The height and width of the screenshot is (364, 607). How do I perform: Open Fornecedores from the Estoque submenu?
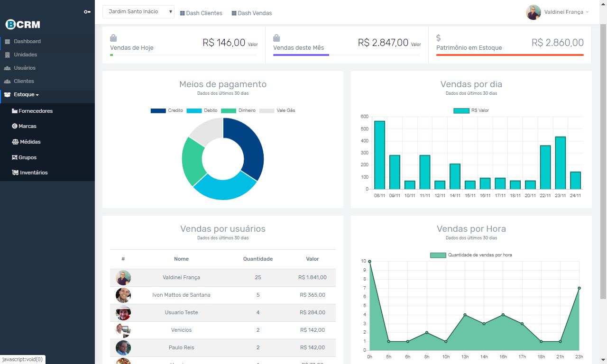32,111
